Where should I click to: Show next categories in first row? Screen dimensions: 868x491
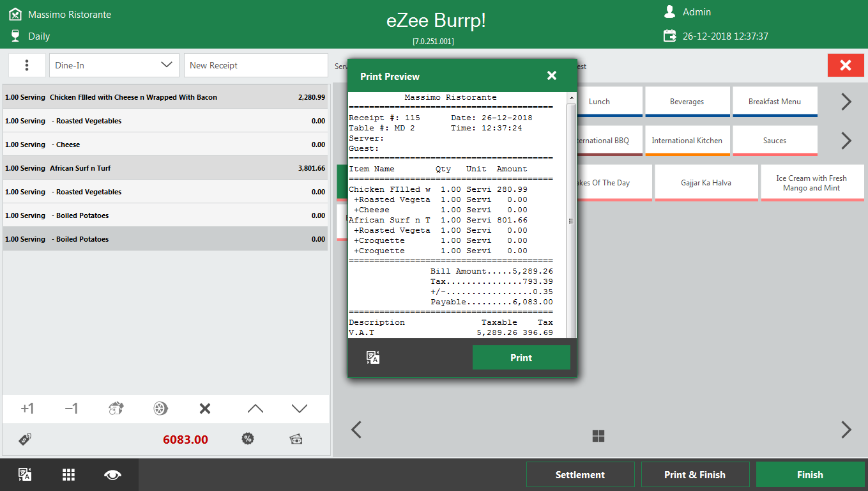tap(846, 102)
